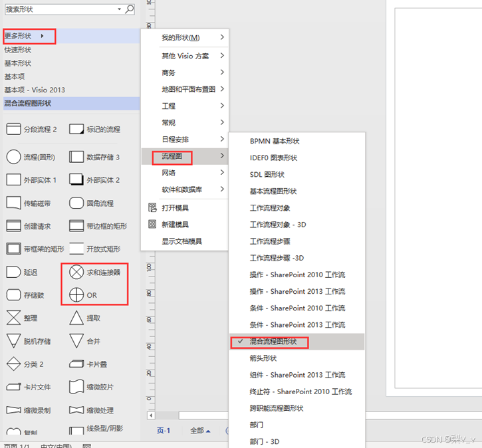Select the 带边框的矩形 shape icon

coord(76,226)
